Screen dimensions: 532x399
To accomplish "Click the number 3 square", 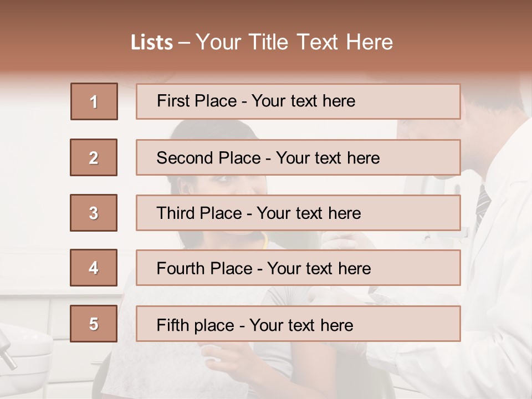I will [x=94, y=213].
